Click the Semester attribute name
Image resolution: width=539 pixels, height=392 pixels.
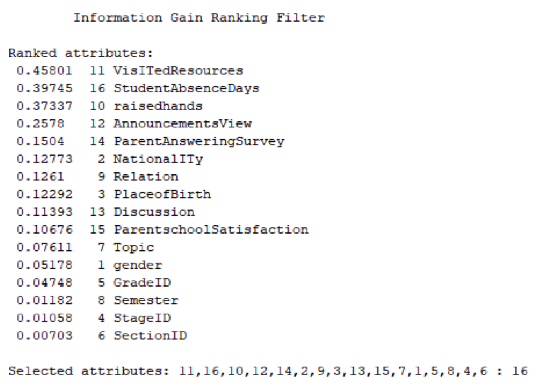(146, 300)
